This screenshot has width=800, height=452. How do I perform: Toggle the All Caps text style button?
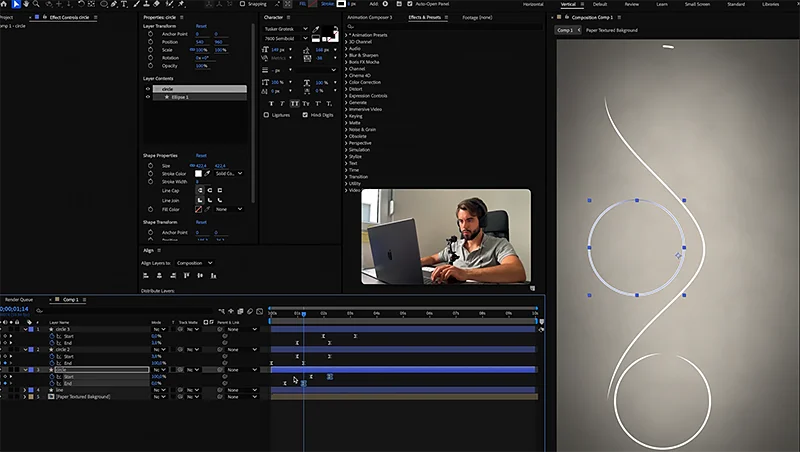pyautogui.click(x=294, y=104)
